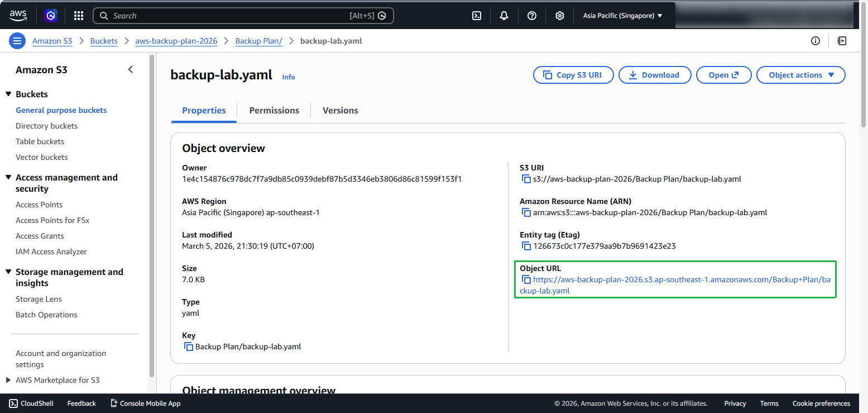Viewport: 868px width, 413px height.
Task: Copy the Entity tag using its copy icon
Action: pos(526,246)
